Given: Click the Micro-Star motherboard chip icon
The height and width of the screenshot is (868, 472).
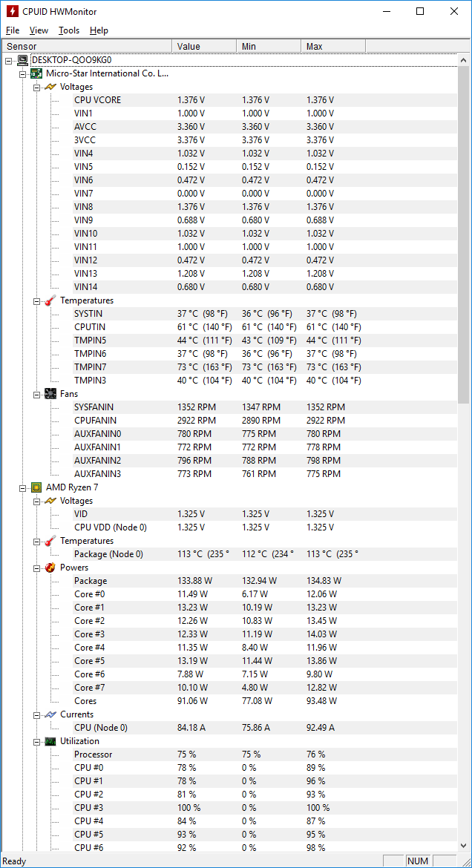Looking at the screenshot, I should click(x=36, y=73).
